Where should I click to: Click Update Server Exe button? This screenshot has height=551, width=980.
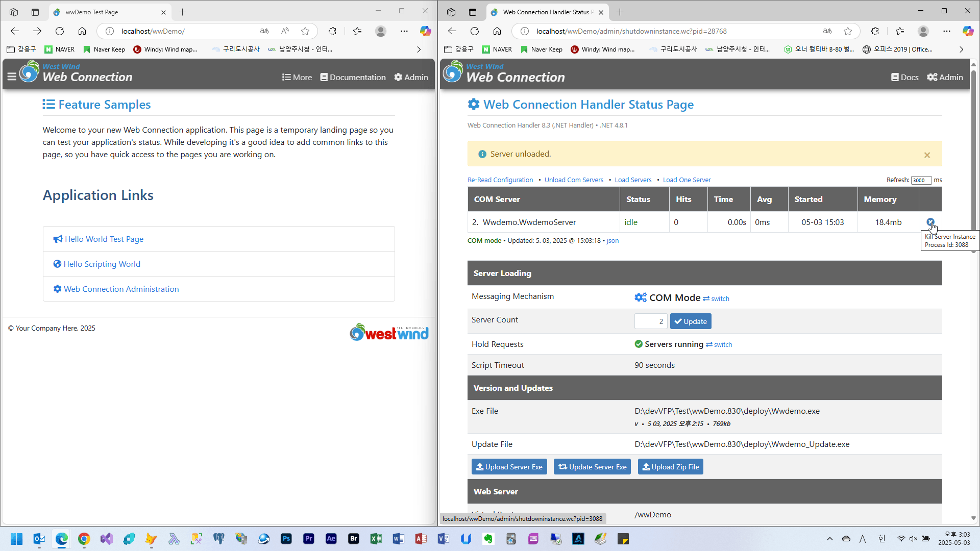pos(592,466)
